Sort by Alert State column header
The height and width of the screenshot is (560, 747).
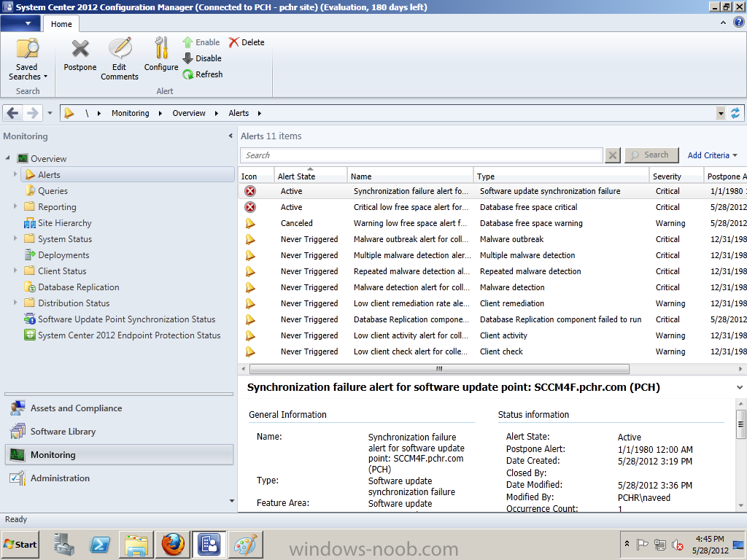(310, 176)
